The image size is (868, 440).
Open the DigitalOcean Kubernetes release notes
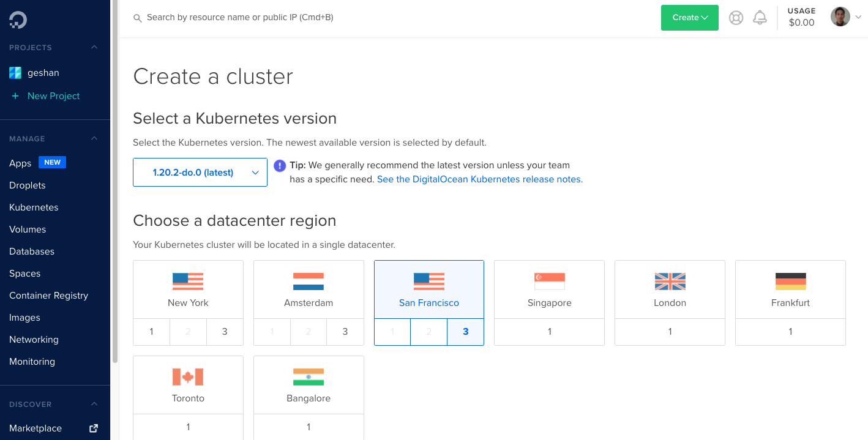[x=479, y=179]
